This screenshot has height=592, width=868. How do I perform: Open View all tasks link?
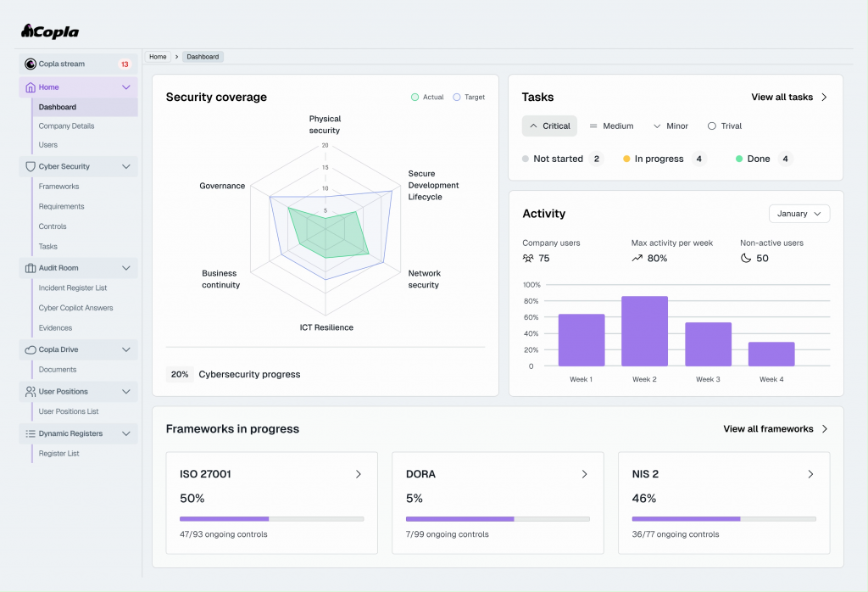tap(789, 98)
